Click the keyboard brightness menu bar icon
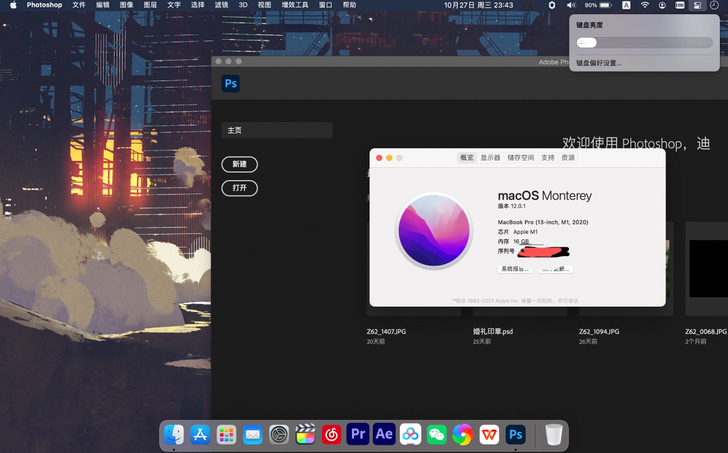 click(x=680, y=5)
